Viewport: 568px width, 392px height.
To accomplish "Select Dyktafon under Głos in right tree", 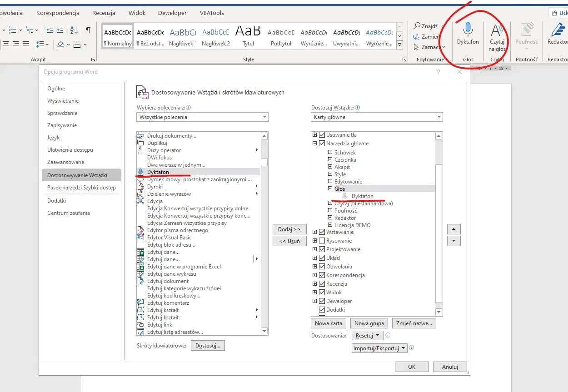I will point(362,196).
